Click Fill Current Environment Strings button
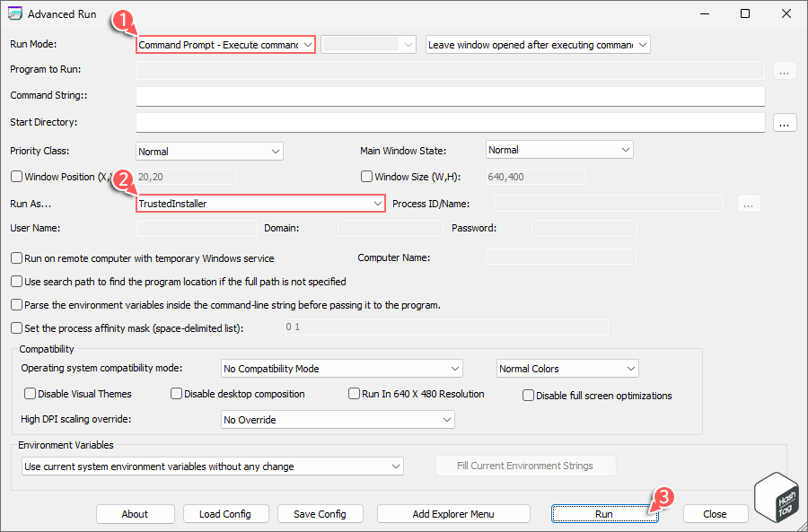The height and width of the screenshot is (532, 808). pos(525,466)
